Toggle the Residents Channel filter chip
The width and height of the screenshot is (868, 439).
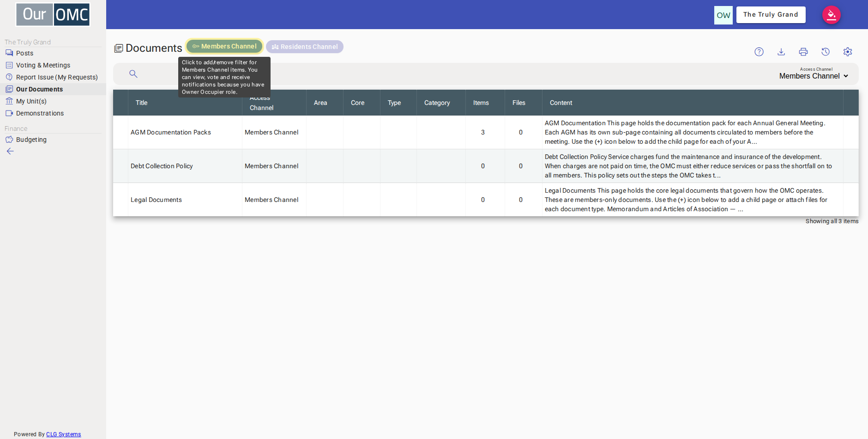305,47
